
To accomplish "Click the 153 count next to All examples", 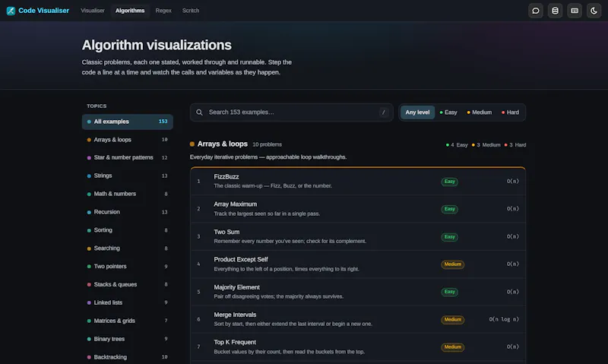I will (x=163, y=122).
